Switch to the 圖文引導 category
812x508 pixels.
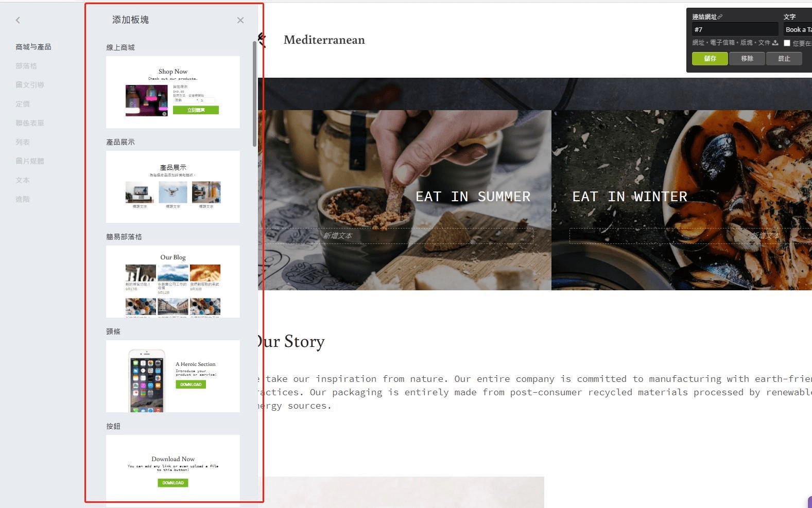pyautogui.click(x=30, y=85)
